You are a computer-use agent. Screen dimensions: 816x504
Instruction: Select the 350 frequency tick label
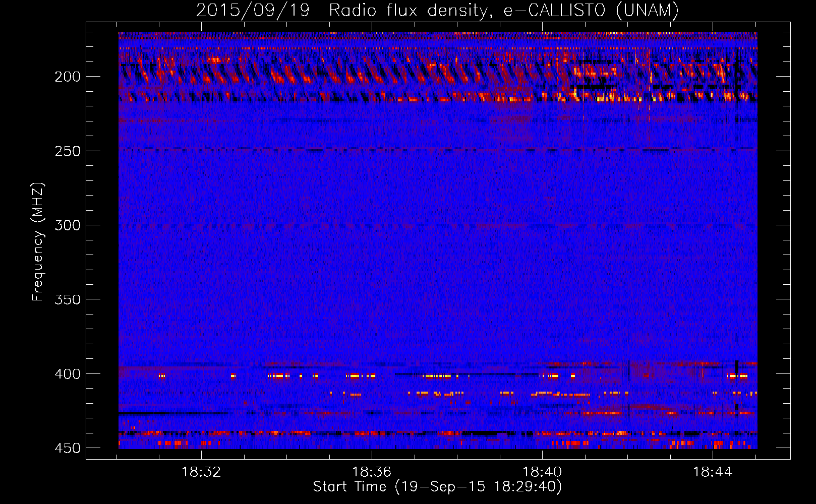click(68, 299)
